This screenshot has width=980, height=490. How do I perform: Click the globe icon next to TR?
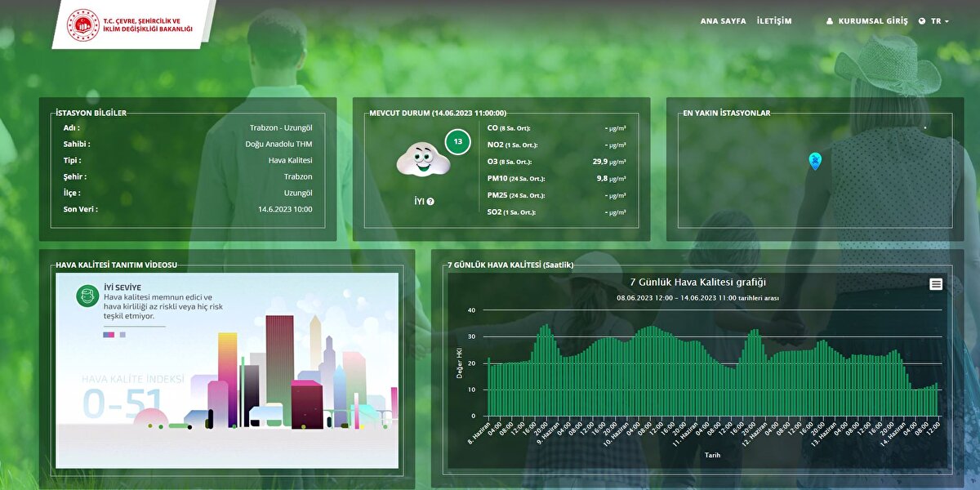point(922,21)
